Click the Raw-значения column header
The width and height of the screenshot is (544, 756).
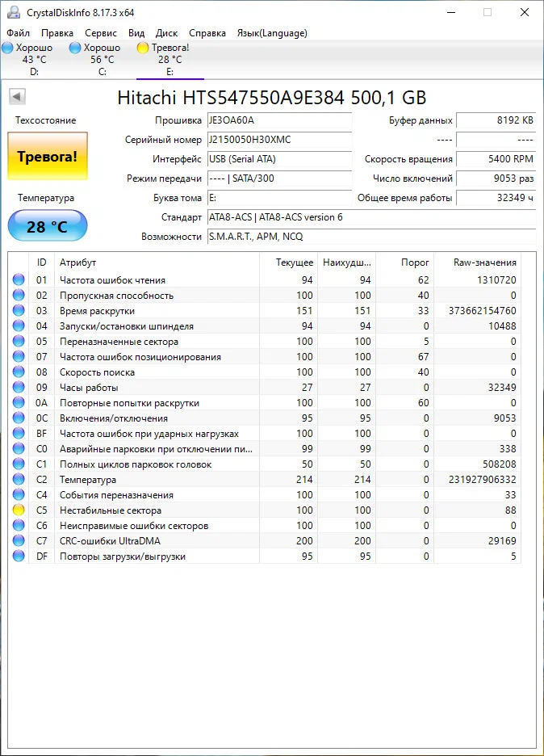[477, 262]
